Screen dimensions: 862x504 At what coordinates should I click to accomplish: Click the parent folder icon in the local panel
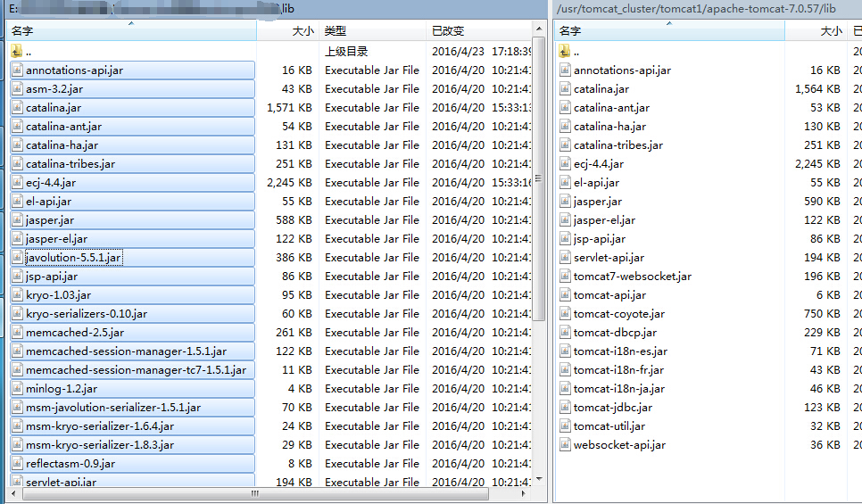coord(16,51)
